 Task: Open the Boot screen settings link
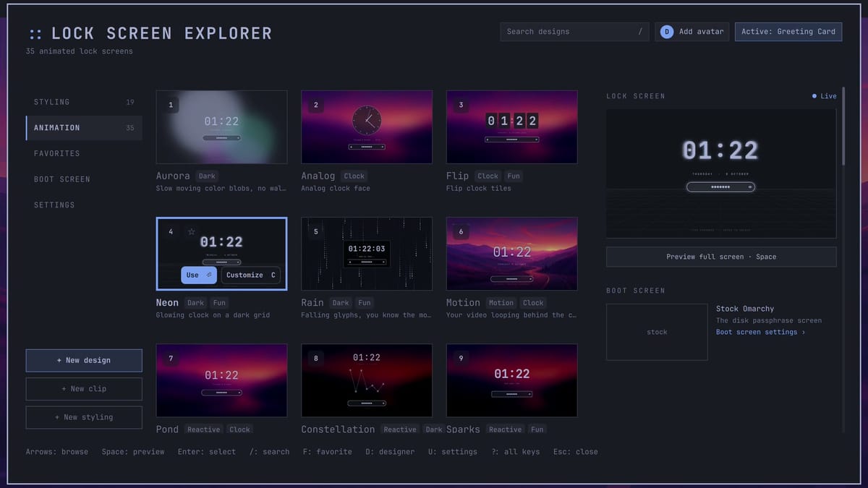click(760, 333)
